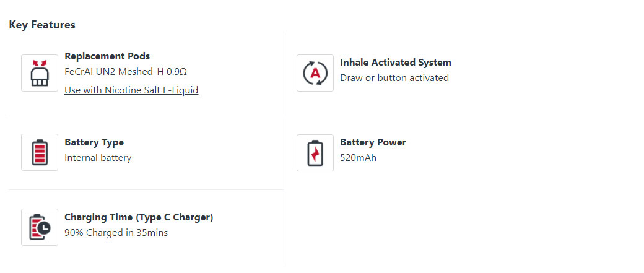Click the 'Internal battery' description text
Image resolution: width=644 pixels, height=273 pixels.
coord(98,158)
